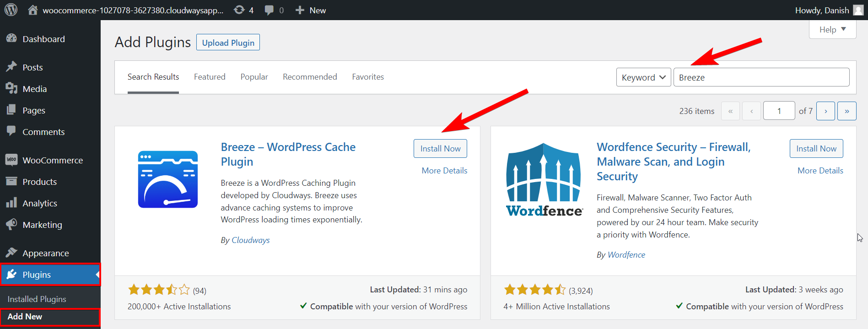The width and height of the screenshot is (868, 329).
Task: Open the Keyword search type dropdown
Action: pos(643,77)
